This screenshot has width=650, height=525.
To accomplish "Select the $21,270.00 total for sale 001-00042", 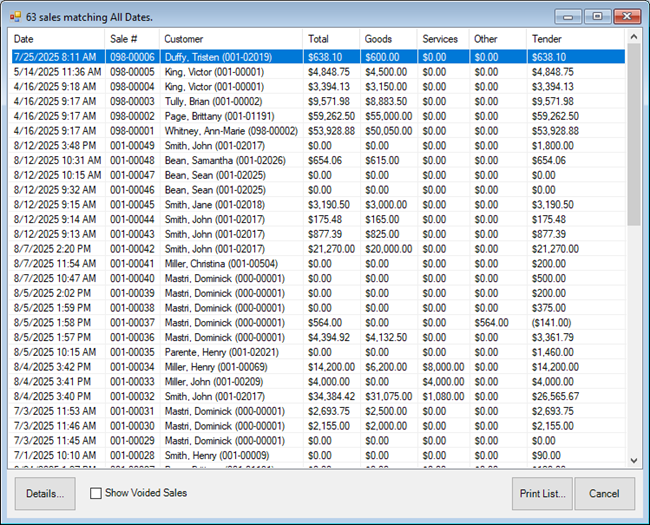I will point(331,249).
